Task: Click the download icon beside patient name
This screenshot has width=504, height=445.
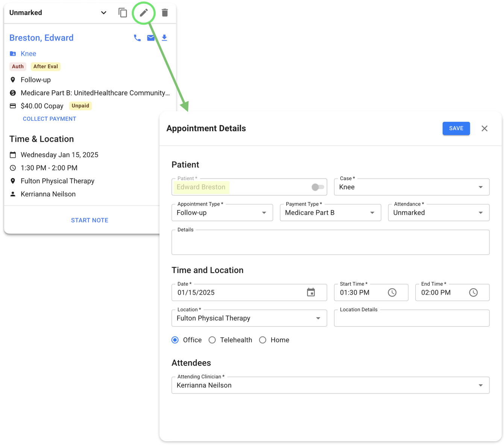Action: coord(164,38)
